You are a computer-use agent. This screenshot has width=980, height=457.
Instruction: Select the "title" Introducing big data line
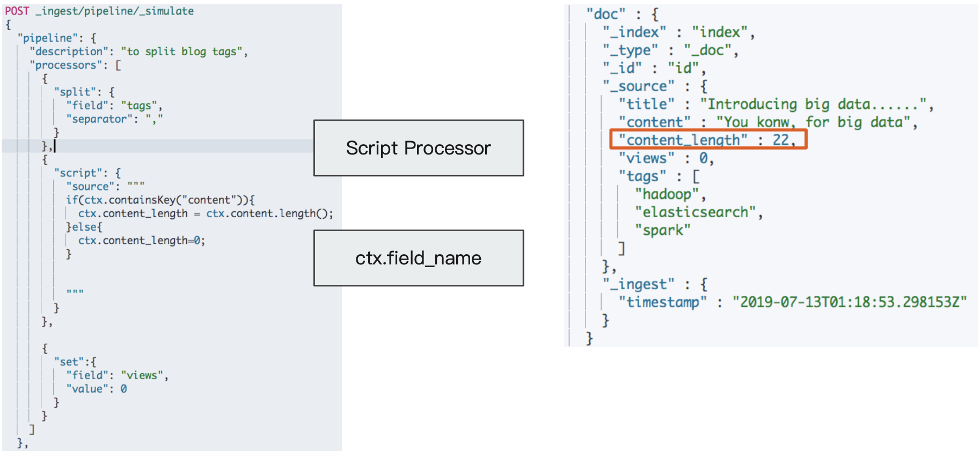[x=776, y=104]
